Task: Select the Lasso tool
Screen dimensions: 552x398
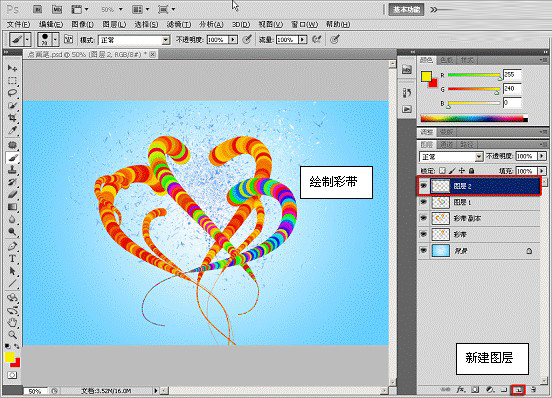Action: [x=12, y=93]
